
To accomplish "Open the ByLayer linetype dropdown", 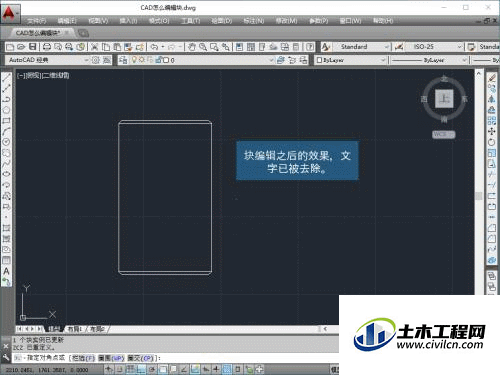I will click(x=464, y=60).
